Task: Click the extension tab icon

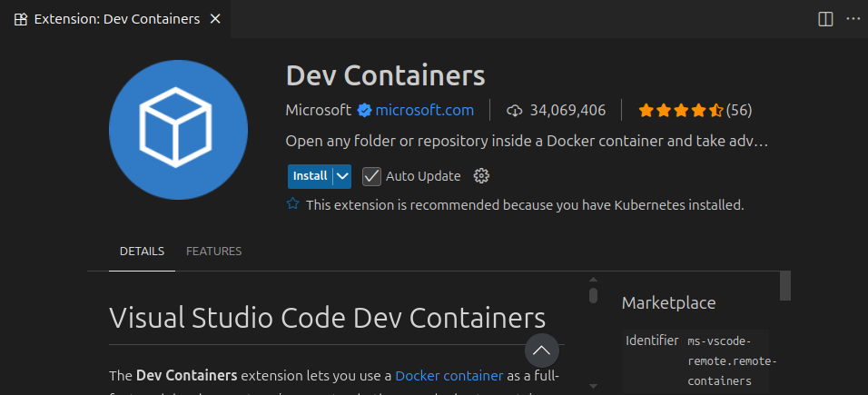Action: (x=21, y=19)
